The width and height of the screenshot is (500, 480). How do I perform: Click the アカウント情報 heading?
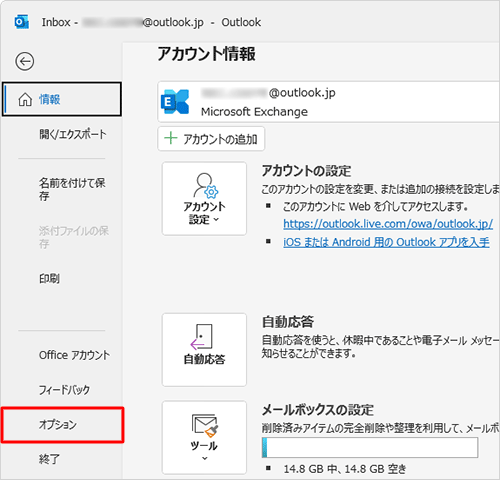207,54
